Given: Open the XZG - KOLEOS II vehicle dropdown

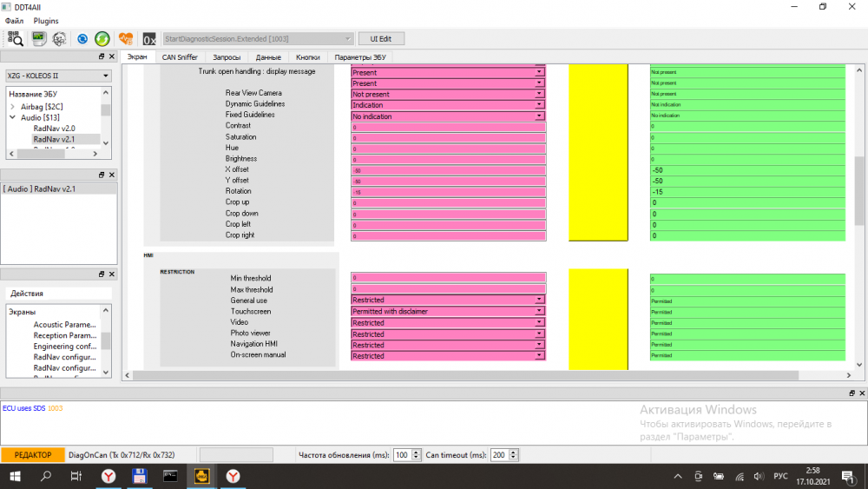Looking at the screenshot, I should click(x=58, y=76).
